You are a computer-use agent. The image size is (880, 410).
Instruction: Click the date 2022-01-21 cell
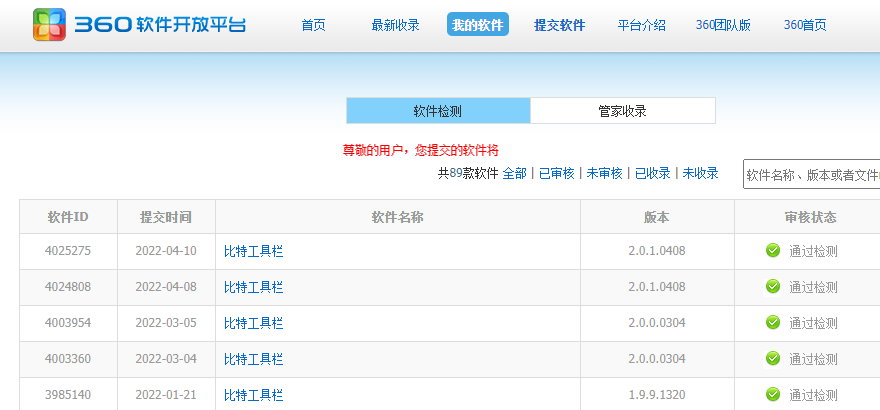[166, 394]
